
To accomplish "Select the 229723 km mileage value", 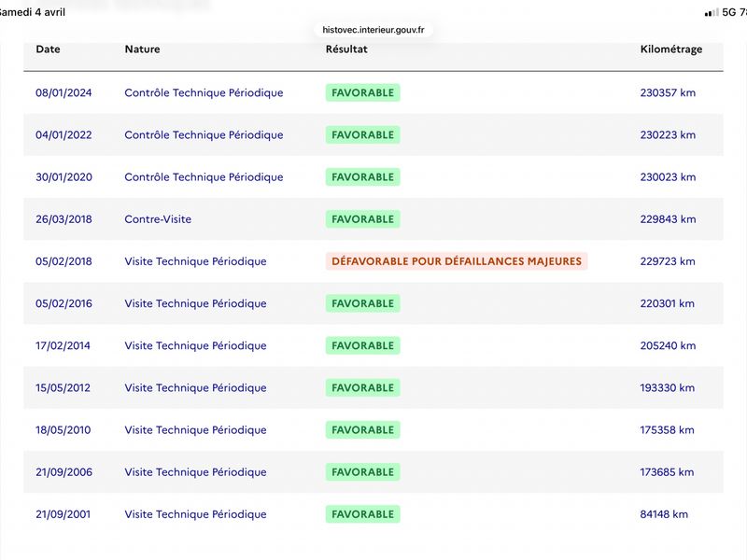I will (668, 261).
